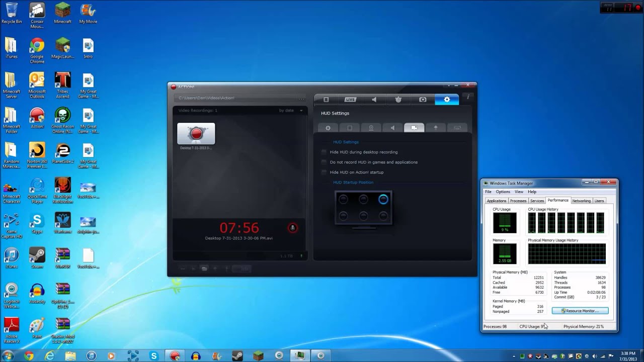This screenshot has height=362, width=644.
Task: Open the audio recording speaker tab
Action: tap(374, 100)
